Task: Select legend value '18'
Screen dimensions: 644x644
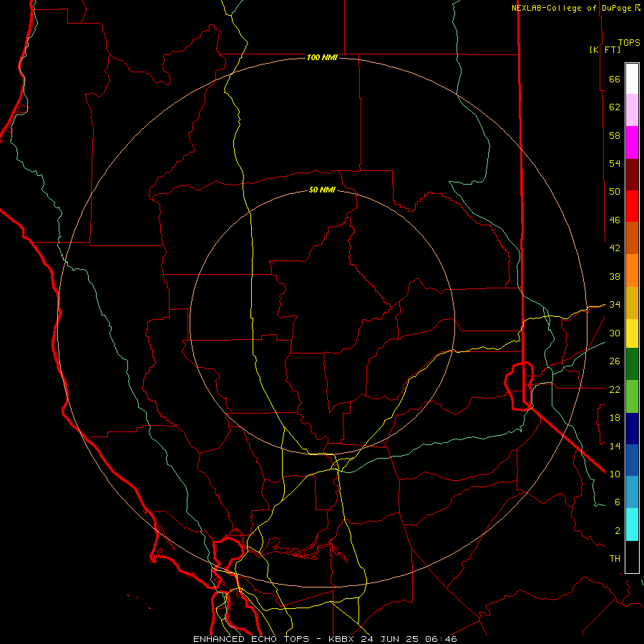Action: (x=615, y=418)
